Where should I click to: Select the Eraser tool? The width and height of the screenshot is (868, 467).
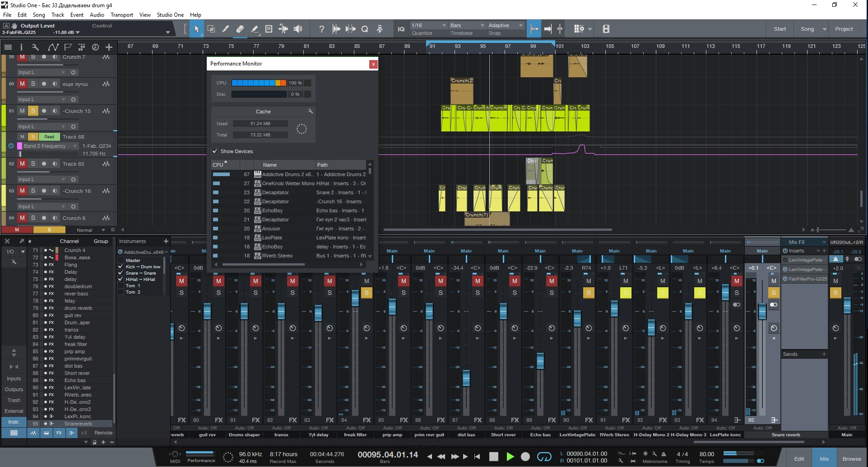coord(240,29)
